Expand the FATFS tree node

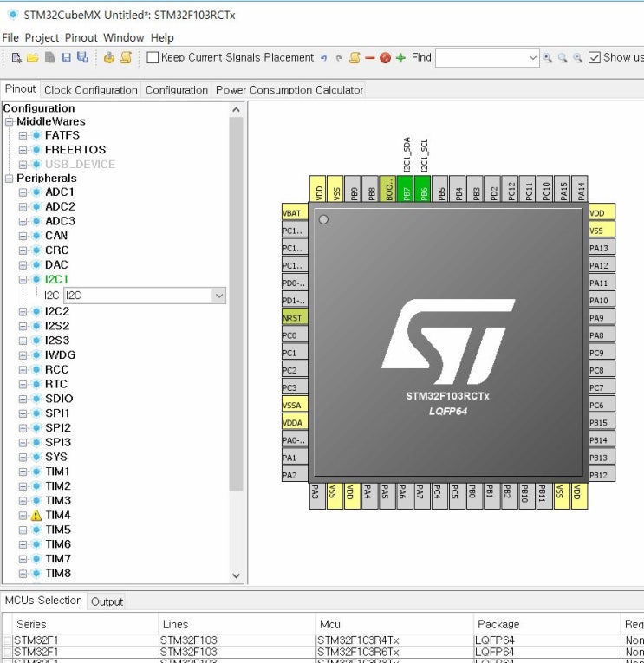coord(23,135)
